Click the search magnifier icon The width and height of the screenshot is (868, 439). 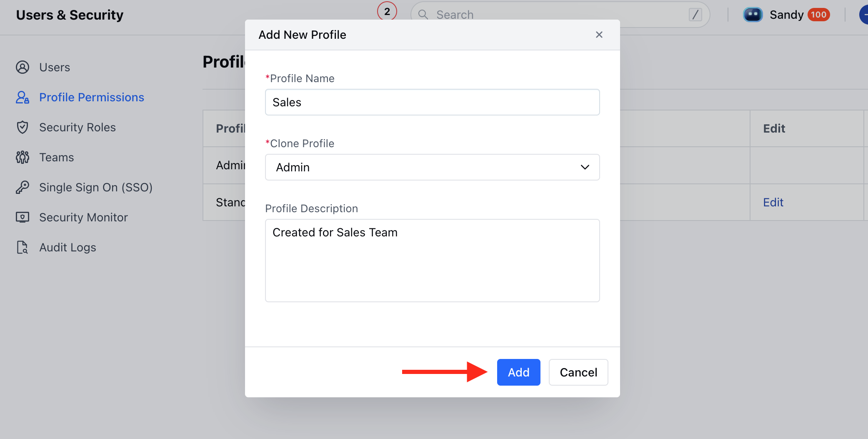point(423,15)
